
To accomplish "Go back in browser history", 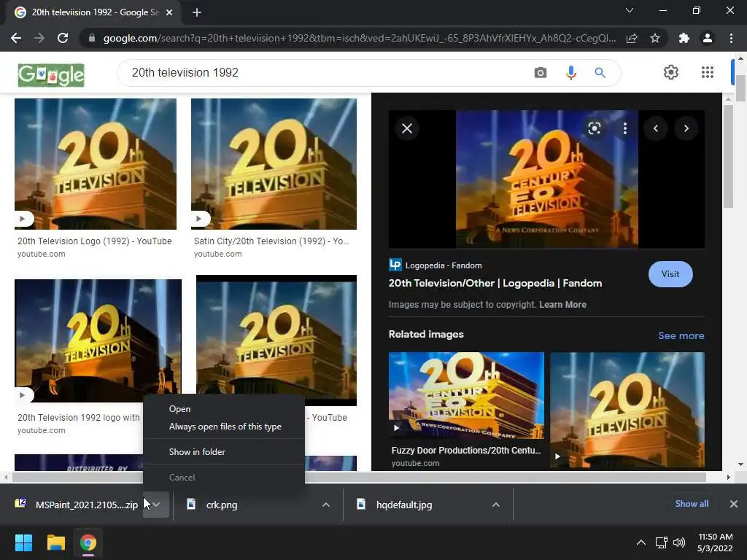I will [x=16, y=38].
